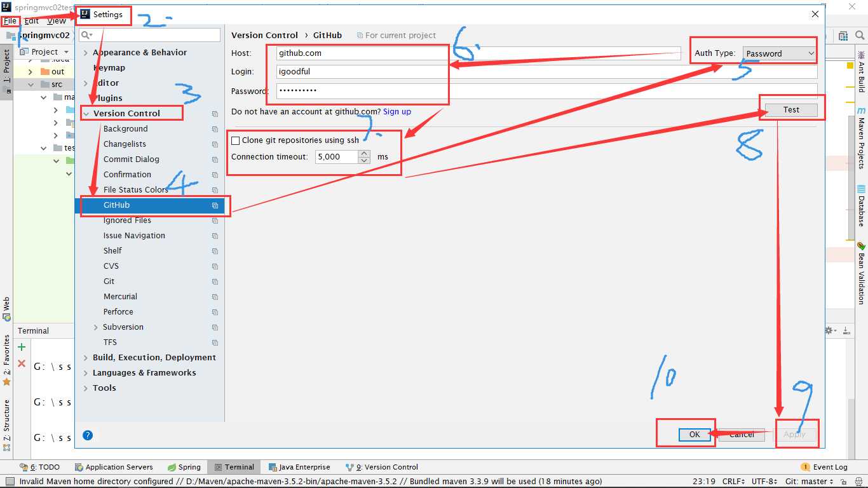This screenshot has width=868, height=488.
Task: Click the search magnifier icon in Settings
Action: [86, 35]
